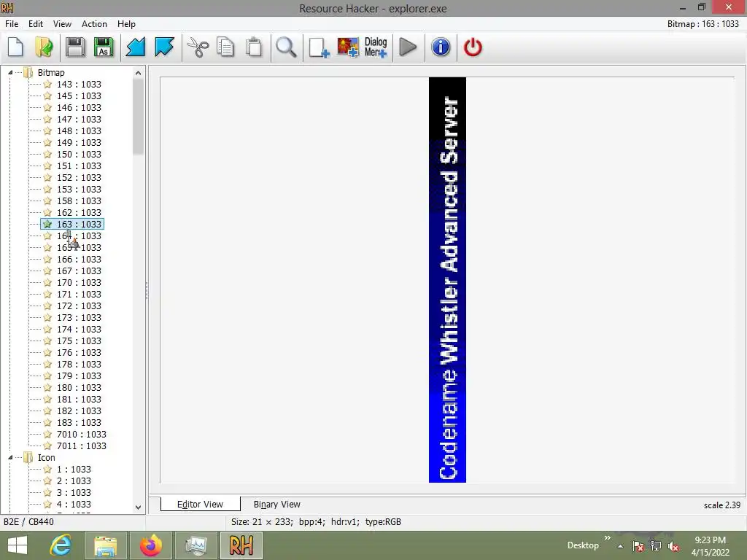Viewport: 747px width, 560px height.
Task: Click the muted volume tray icon
Action: coord(673,546)
